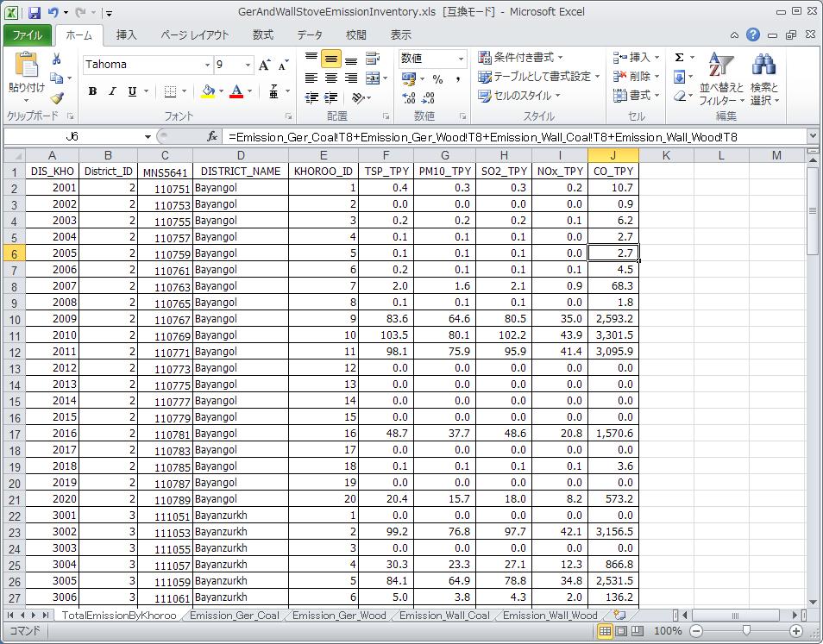Click the Paste clipboard icon
This screenshot has height=644, width=823.
[26, 65]
